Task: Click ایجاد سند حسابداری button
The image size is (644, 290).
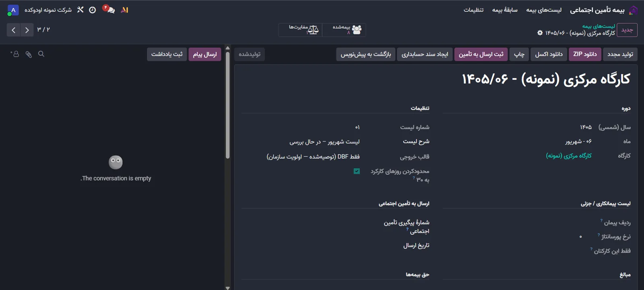Action: (425, 54)
